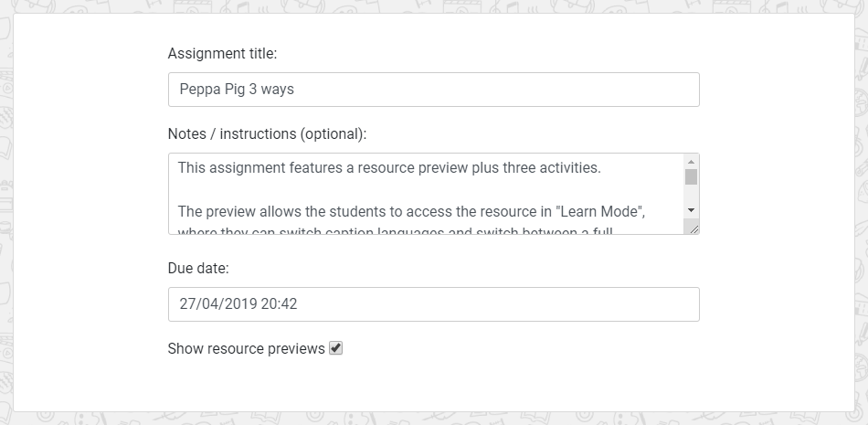Place cursor on the "20:42" time value
868x425 pixels.
[x=280, y=304]
